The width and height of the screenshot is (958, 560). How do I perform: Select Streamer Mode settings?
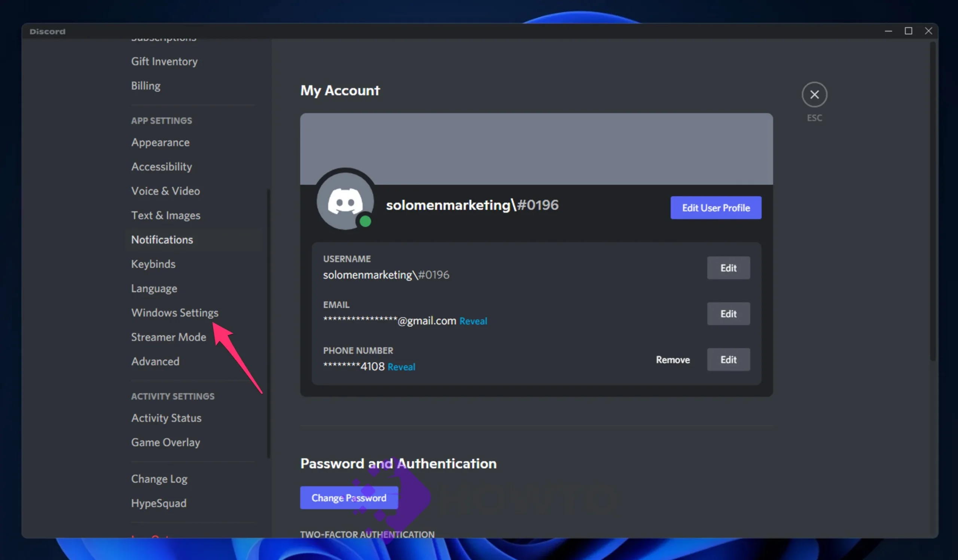click(x=168, y=337)
